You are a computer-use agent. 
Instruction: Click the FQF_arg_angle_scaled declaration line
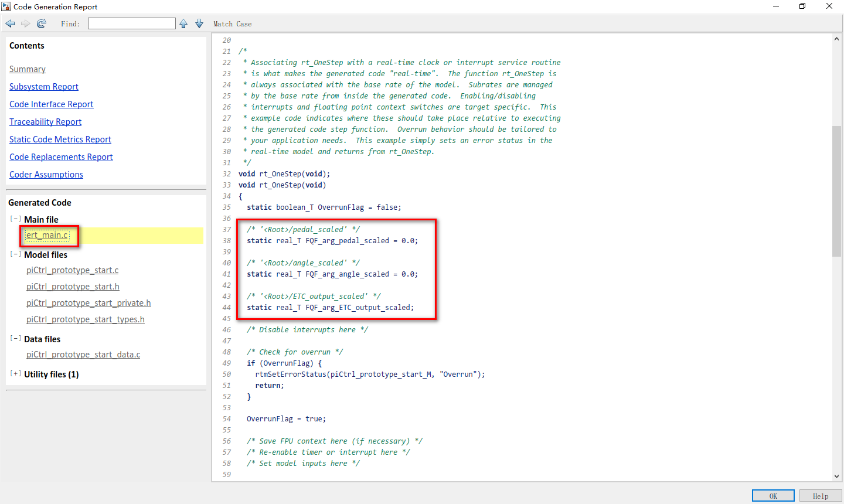[x=332, y=274]
